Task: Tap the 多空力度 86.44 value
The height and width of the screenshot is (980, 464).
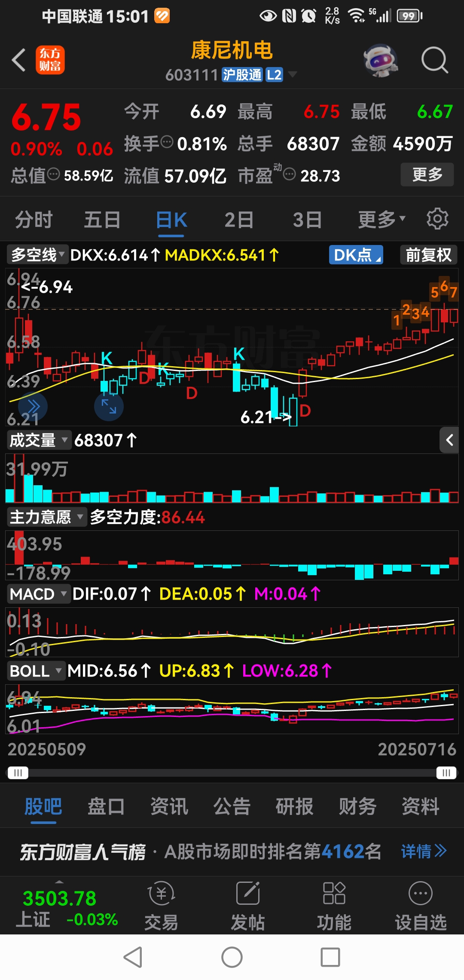Action: click(183, 517)
